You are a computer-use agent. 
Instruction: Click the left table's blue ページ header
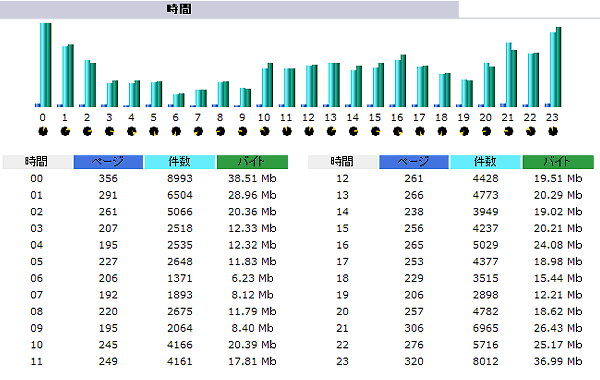[108, 161]
